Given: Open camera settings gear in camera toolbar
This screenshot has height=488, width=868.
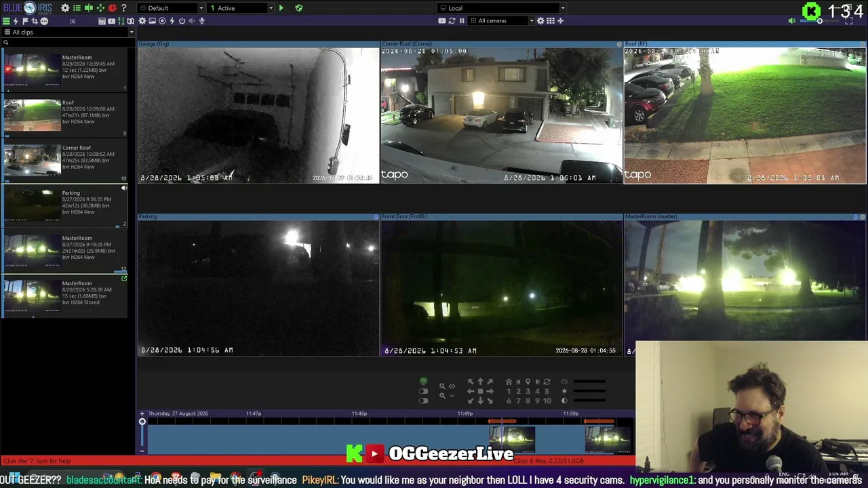Looking at the screenshot, I should click(142, 21).
